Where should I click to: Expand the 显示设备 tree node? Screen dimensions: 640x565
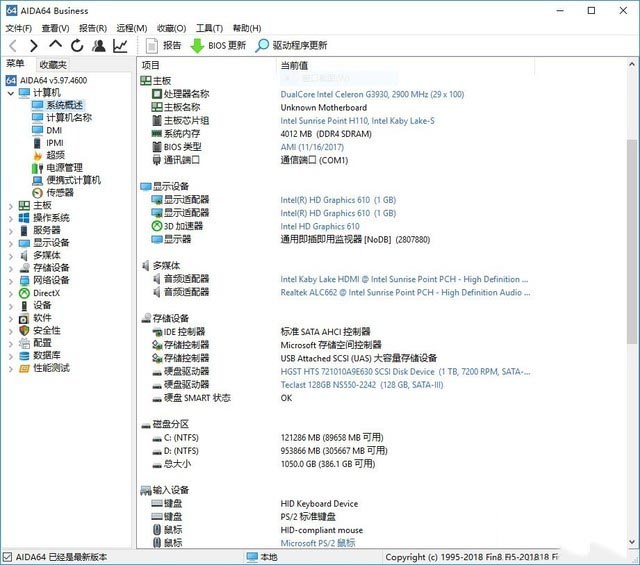[11, 244]
